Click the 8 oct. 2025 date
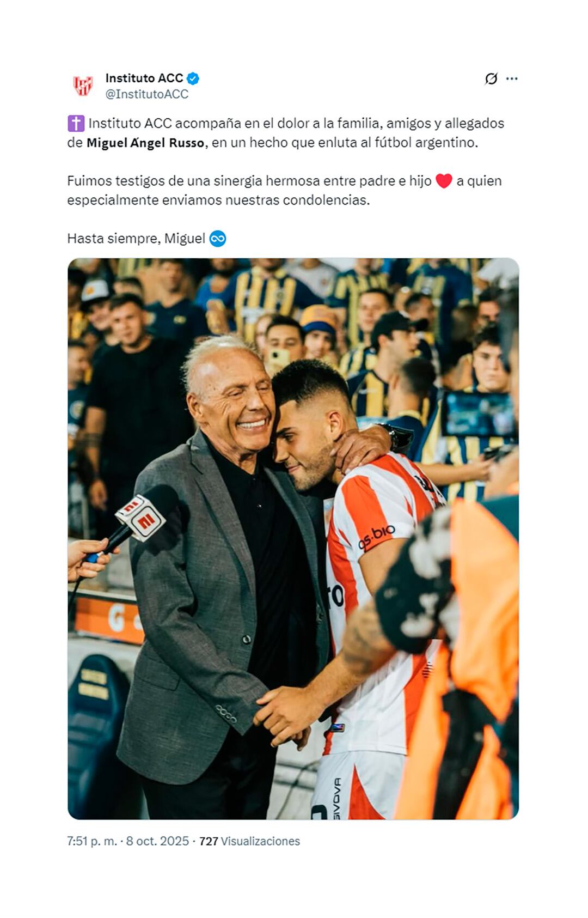 point(157,841)
